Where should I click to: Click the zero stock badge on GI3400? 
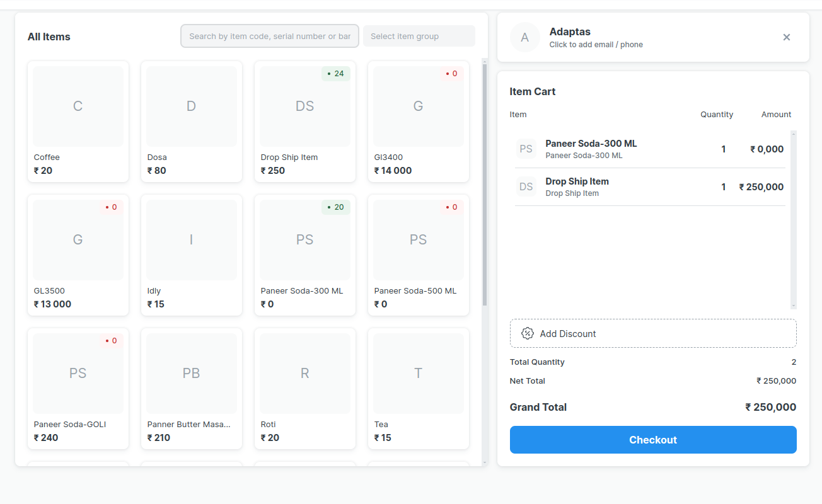click(x=452, y=74)
